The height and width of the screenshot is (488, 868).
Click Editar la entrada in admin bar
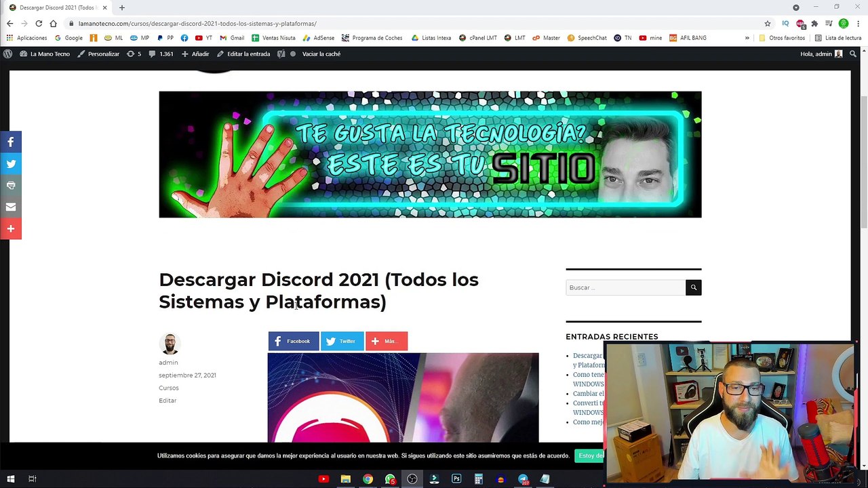243,54
